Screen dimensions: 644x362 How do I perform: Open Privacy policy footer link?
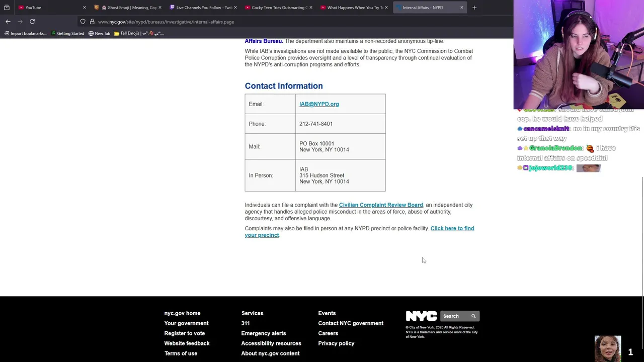[336, 343]
